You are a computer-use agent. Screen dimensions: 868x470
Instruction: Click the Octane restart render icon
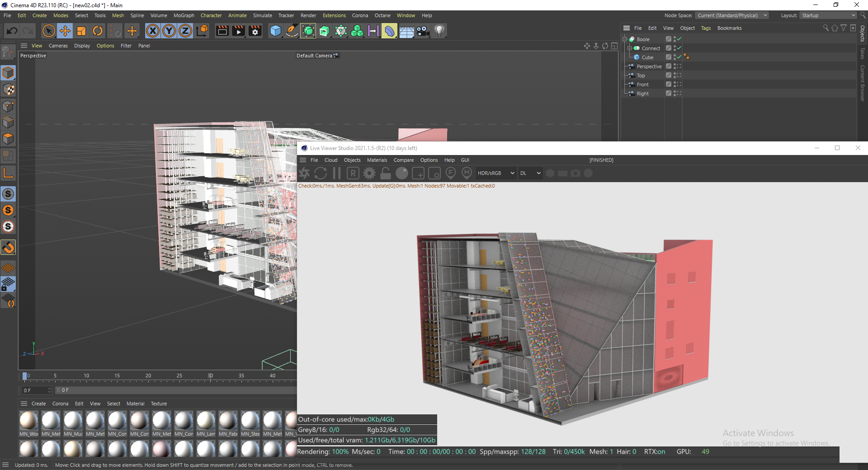point(321,173)
